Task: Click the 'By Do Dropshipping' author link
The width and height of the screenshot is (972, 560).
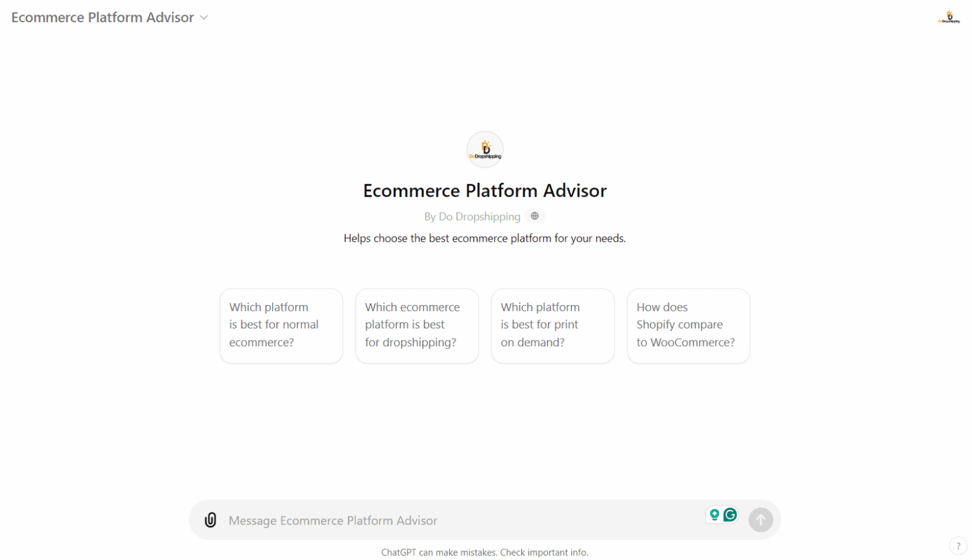Action: [472, 216]
